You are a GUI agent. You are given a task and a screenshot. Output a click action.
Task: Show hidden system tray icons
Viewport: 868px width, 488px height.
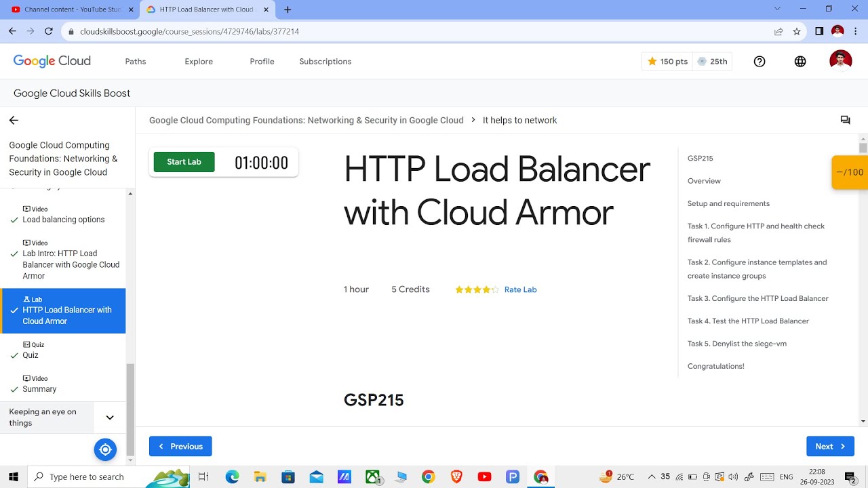tap(652, 476)
